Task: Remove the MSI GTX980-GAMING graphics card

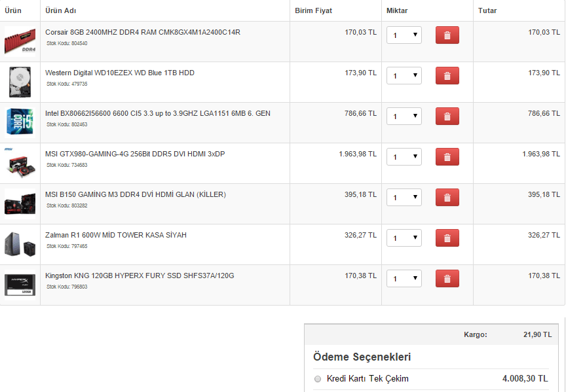Action: click(x=447, y=156)
